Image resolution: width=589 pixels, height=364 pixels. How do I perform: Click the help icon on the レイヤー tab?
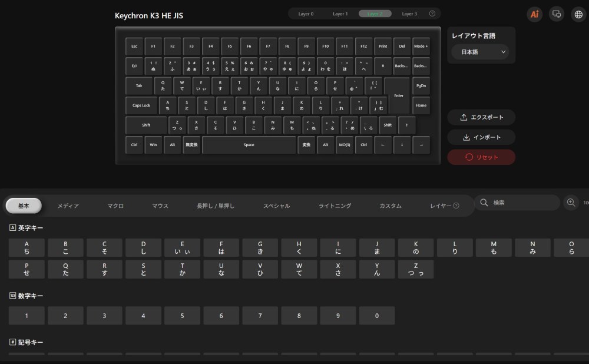(456, 206)
